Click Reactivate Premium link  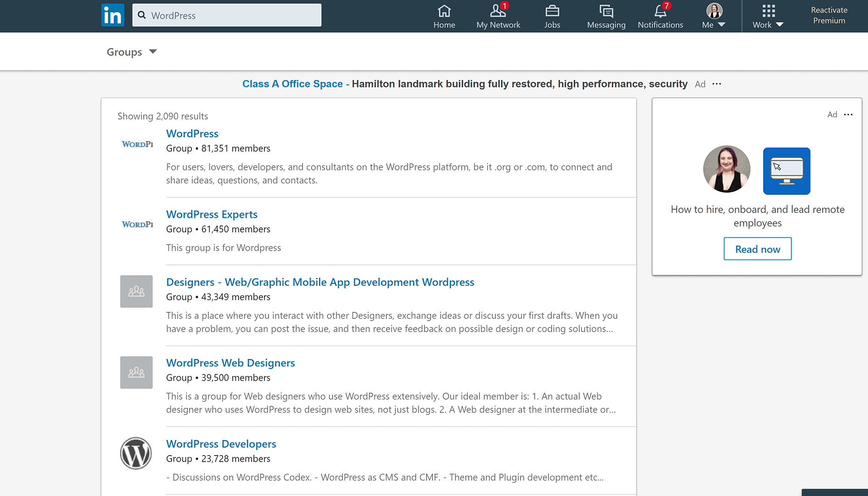[829, 15]
